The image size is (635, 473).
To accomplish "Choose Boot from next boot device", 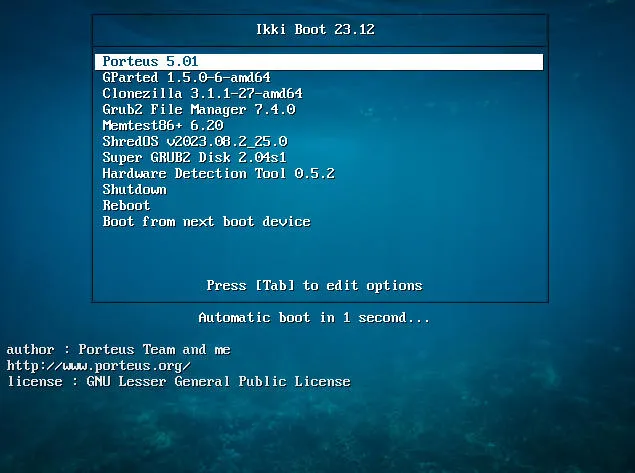I will [206, 222].
